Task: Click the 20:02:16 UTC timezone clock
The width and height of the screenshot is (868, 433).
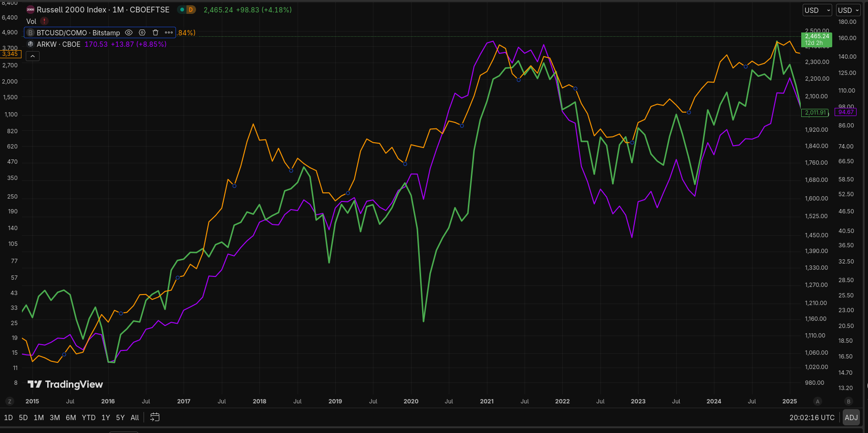Action: click(x=812, y=417)
